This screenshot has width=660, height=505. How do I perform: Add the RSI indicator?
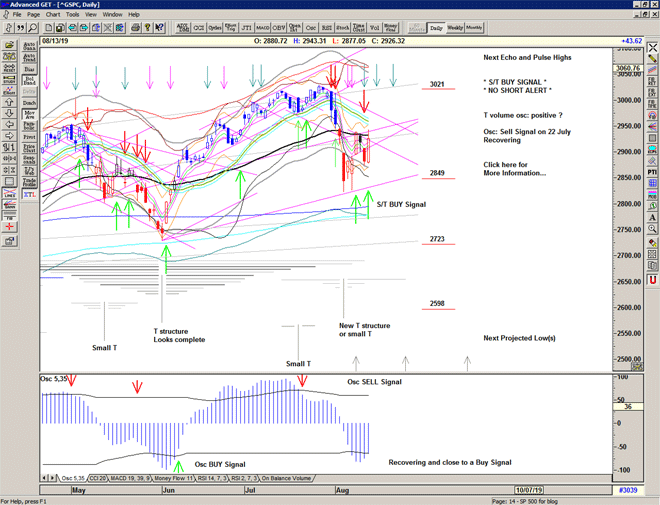point(327,28)
